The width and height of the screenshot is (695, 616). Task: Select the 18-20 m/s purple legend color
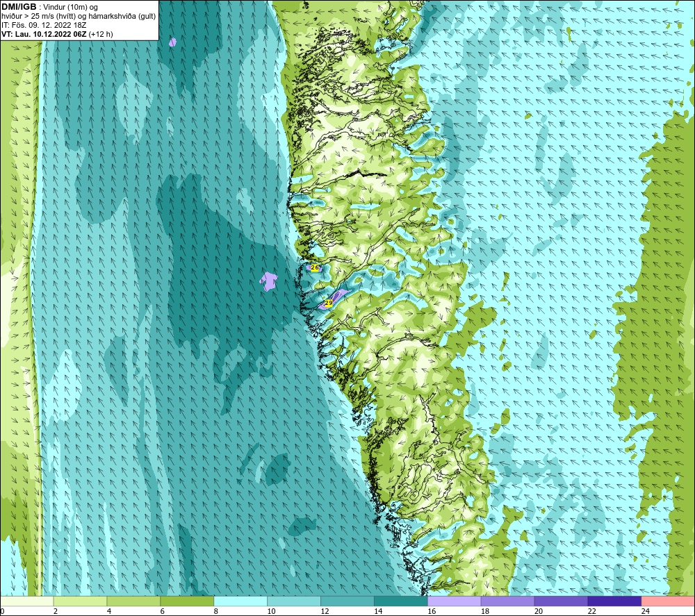[x=507, y=601]
